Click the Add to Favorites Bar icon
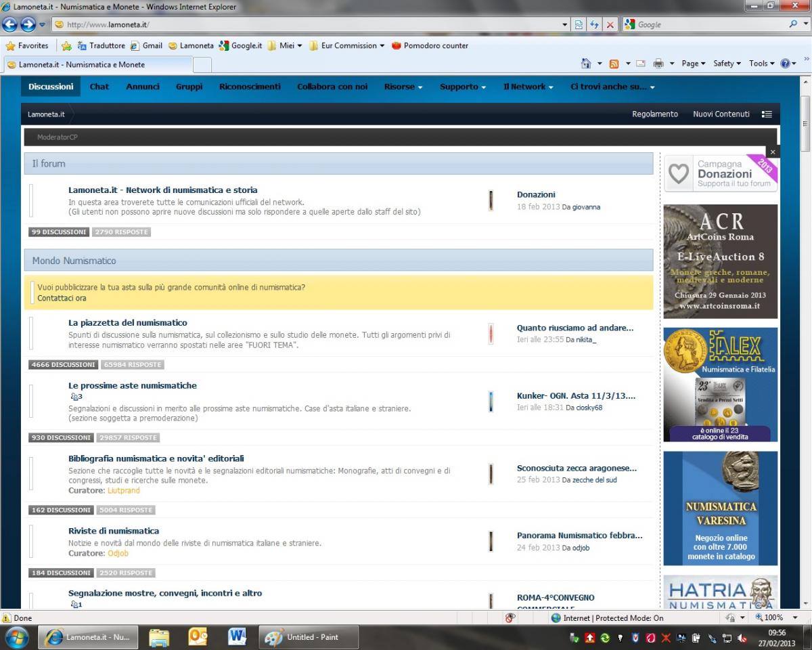The image size is (812, 650). [66, 46]
